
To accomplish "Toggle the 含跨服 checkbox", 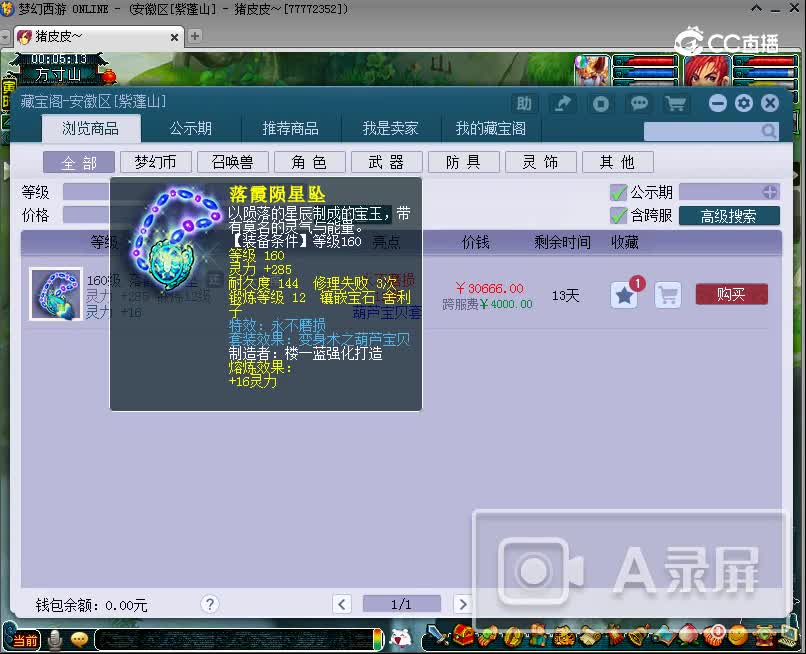I will pos(618,215).
